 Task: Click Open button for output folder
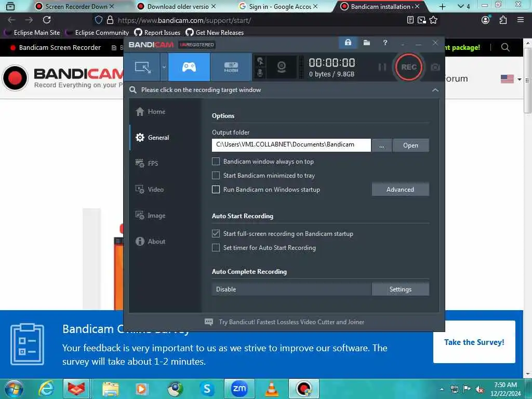point(410,145)
